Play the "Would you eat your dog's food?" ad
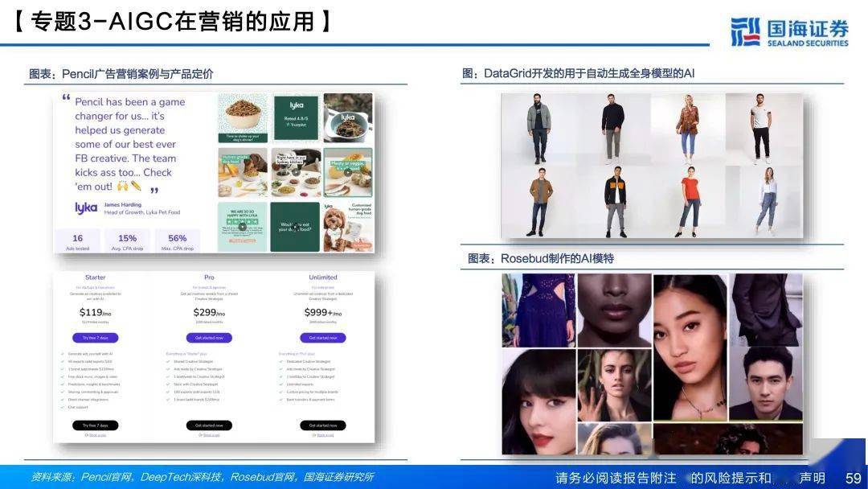Image resolution: width=868 pixels, height=489 pixels. point(296,227)
